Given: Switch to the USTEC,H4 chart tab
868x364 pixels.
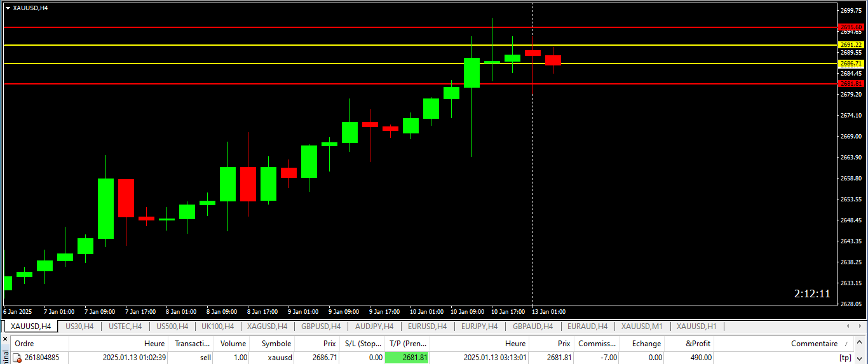Looking at the screenshot, I should coord(125,327).
